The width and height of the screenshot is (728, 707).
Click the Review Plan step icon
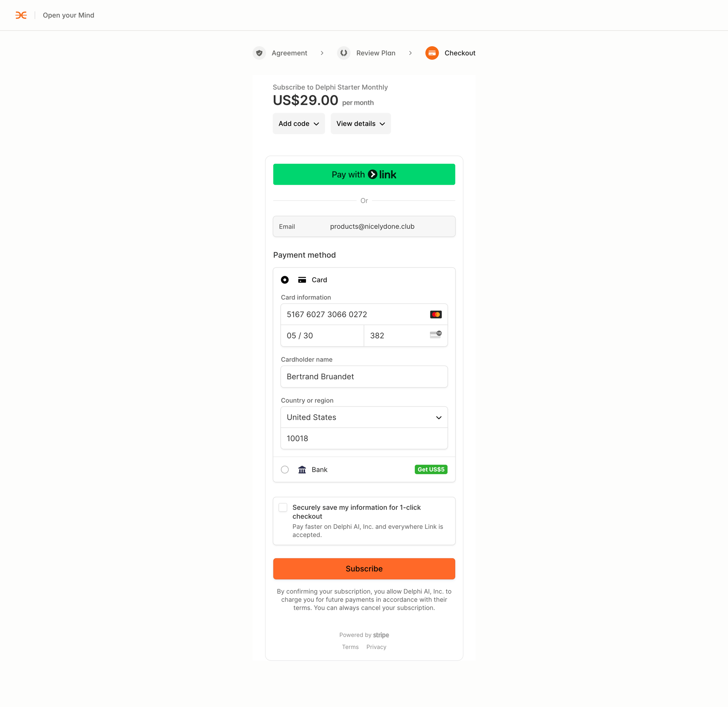click(x=344, y=53)
